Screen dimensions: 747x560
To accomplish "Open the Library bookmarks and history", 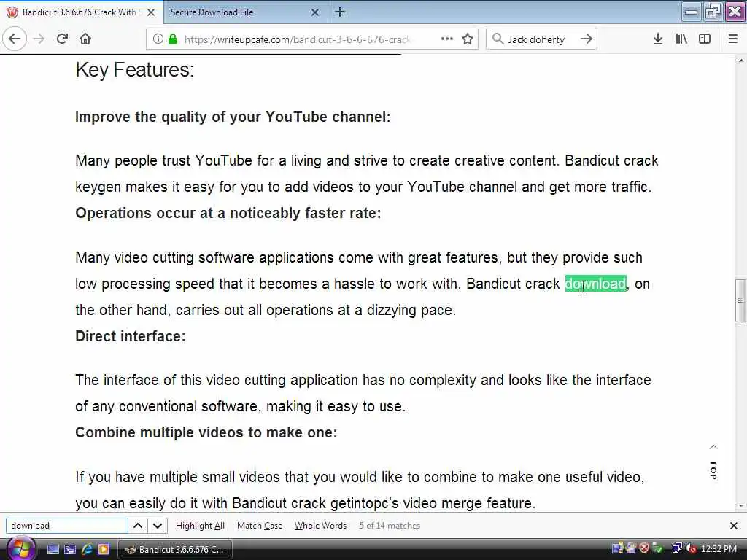I will 681,39.
